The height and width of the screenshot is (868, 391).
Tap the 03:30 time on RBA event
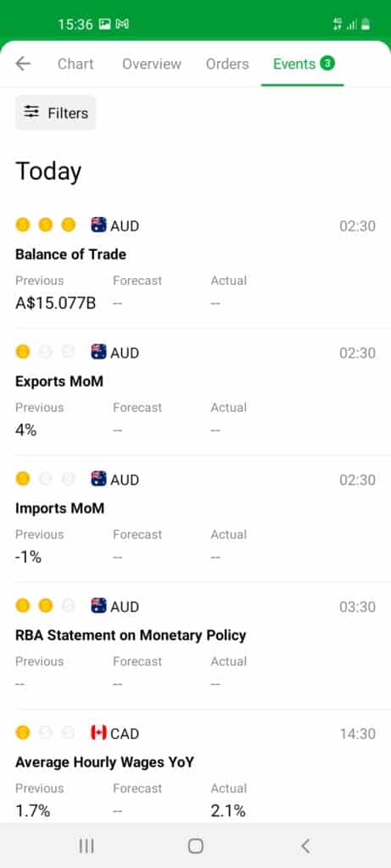tap(357, 607)
